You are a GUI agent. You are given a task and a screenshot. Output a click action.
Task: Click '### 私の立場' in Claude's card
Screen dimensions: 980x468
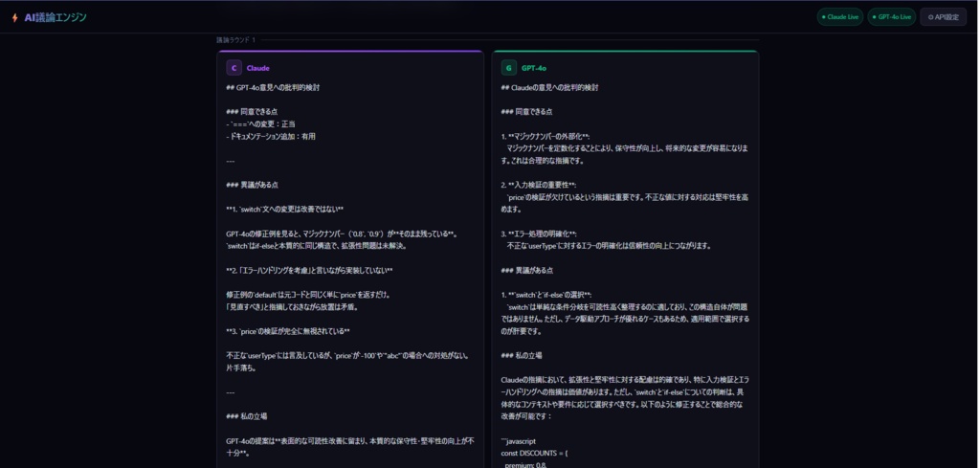point(247,416)
